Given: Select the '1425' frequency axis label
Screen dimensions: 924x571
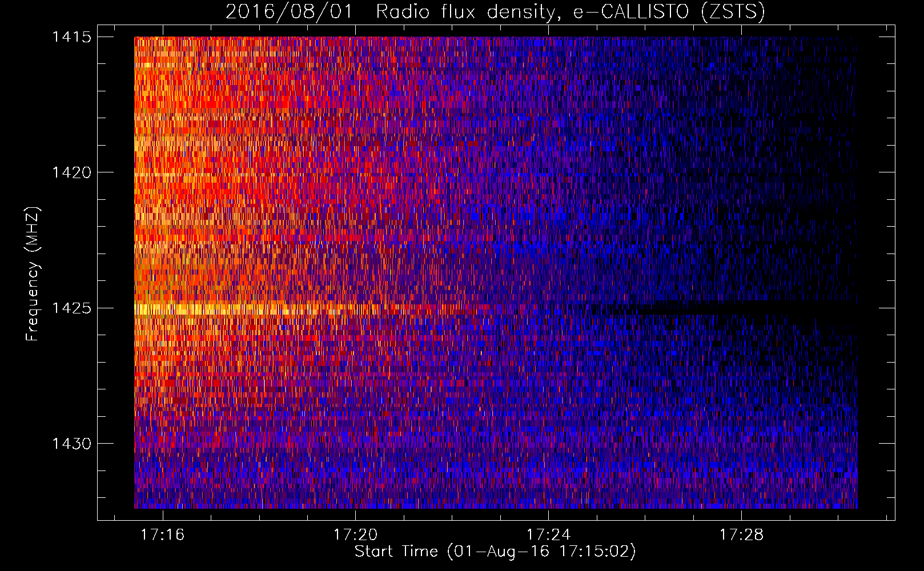Looking at the screenshot, I should pos(71,308).
